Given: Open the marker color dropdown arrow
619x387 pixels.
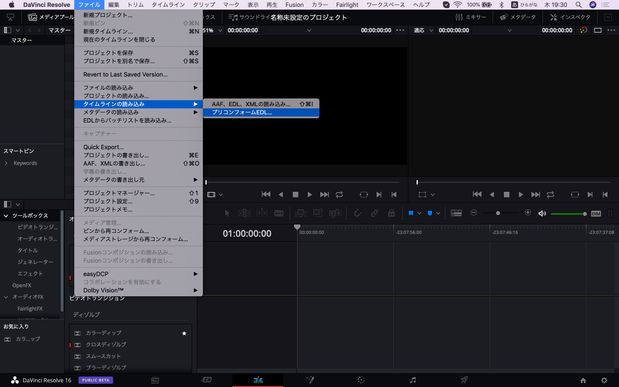Looking at the screenshot, I should [x=438, y=213].
